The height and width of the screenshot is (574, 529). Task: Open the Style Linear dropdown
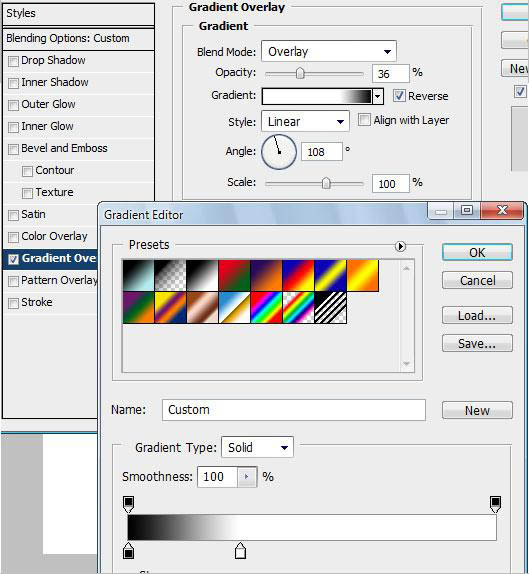click(305, 121)
